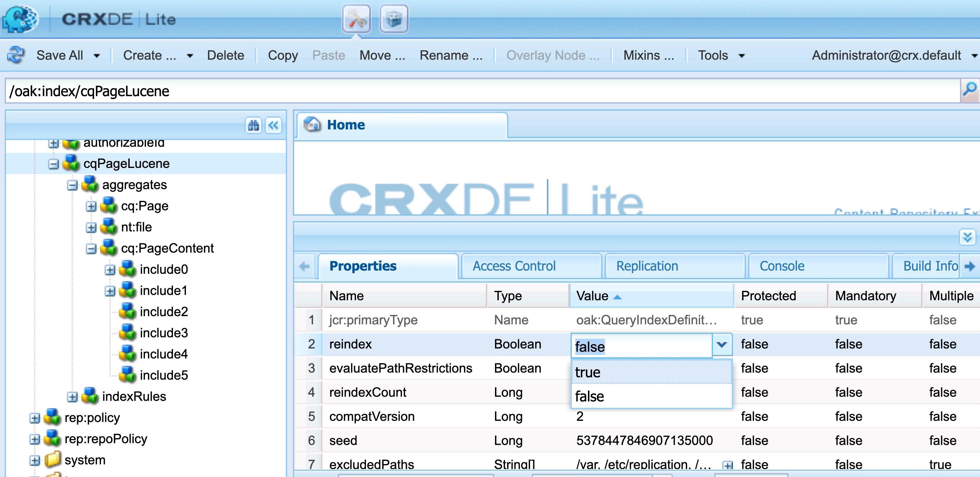Expand the indexRules node

pyautogui.click(x=72, y=397)
